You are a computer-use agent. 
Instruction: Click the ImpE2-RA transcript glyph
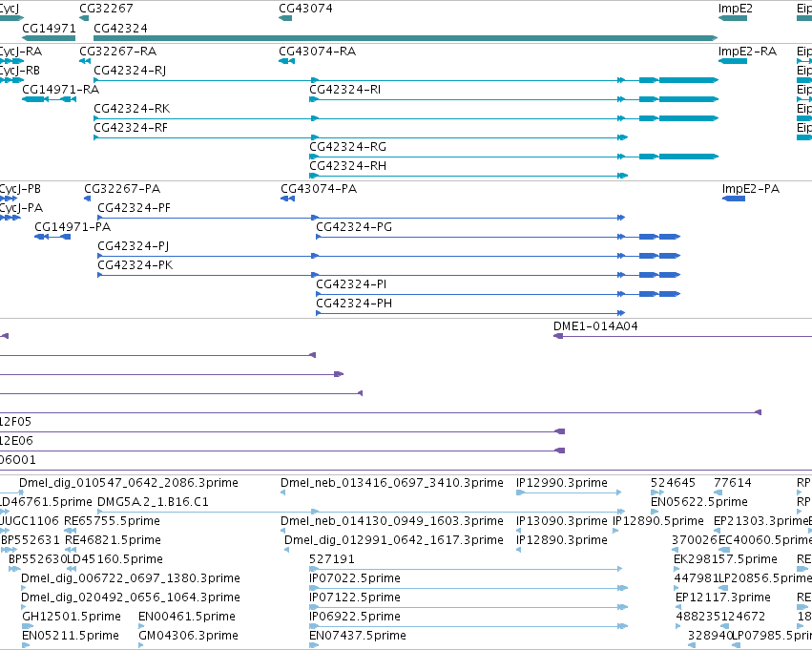(733, 61)
